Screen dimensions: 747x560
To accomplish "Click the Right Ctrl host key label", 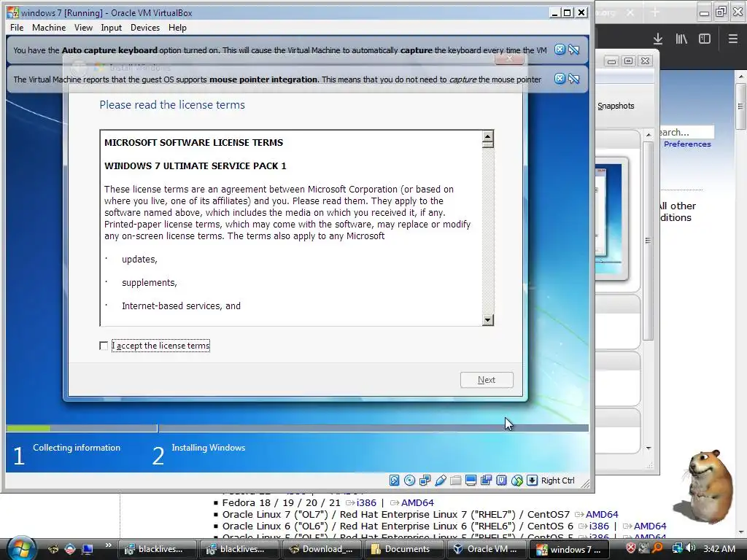I will [x=557, y=481].
